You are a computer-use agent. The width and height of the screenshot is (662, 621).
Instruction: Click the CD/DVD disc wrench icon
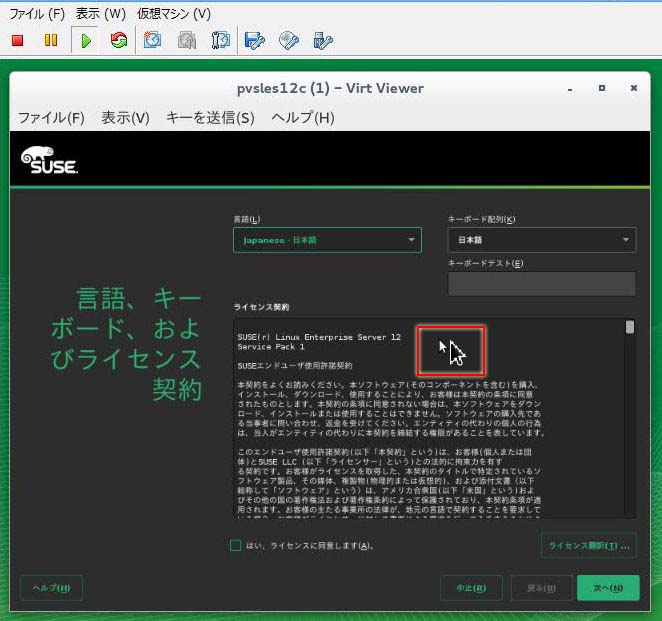[289, 41]
